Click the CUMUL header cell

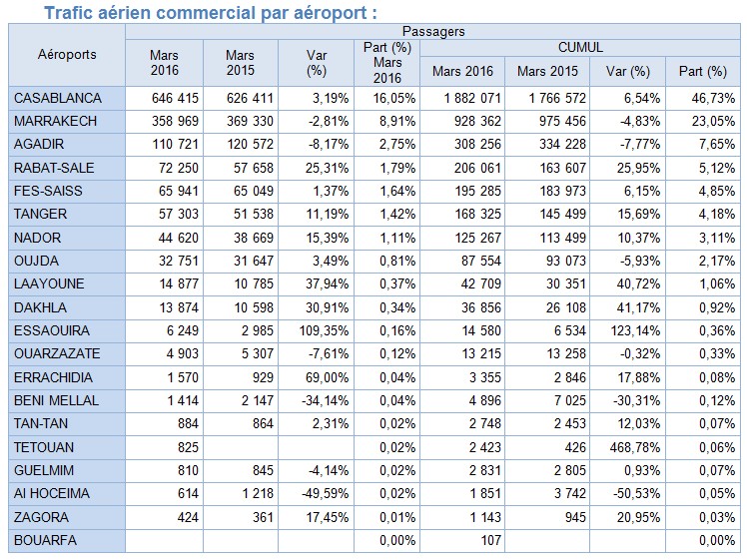point(579,47)
